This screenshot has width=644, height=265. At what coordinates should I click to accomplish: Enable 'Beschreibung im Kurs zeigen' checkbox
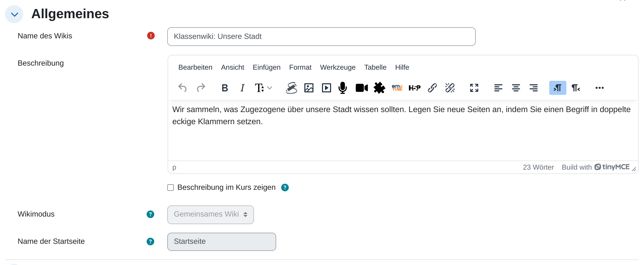[171, 188]
